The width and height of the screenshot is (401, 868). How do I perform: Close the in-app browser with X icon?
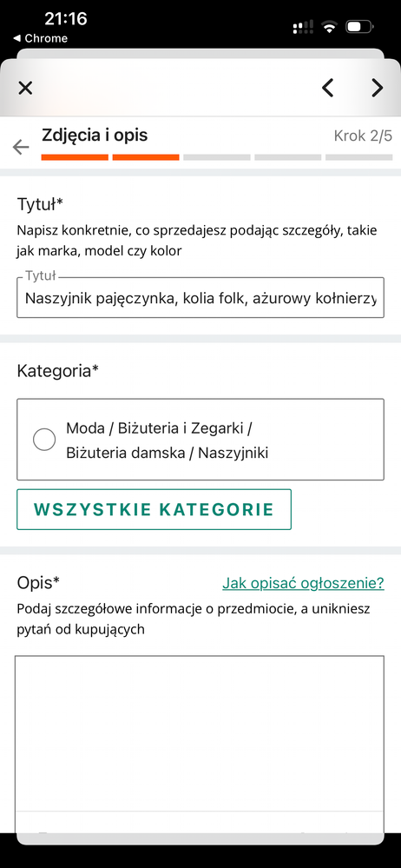[25, 88]
